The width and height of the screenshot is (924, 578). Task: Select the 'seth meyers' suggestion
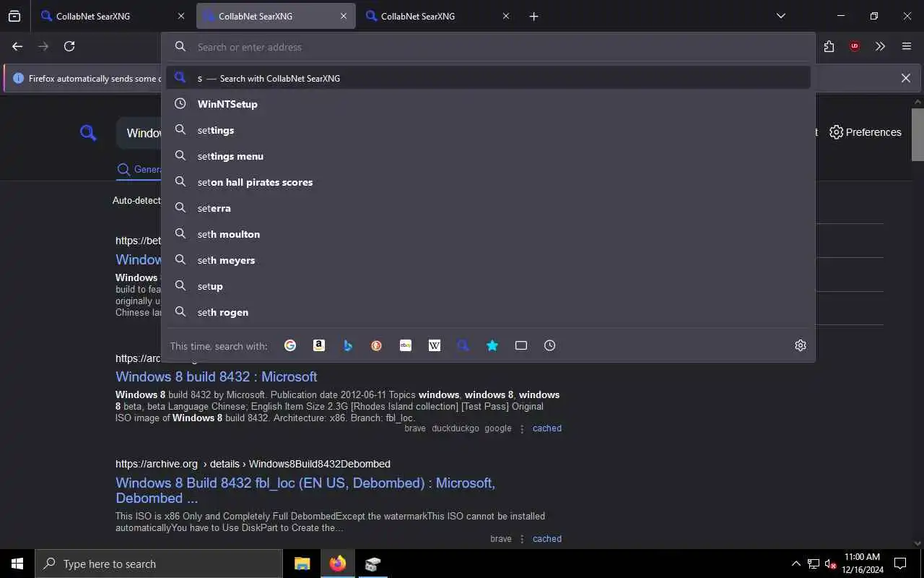[x=488, y=260]
